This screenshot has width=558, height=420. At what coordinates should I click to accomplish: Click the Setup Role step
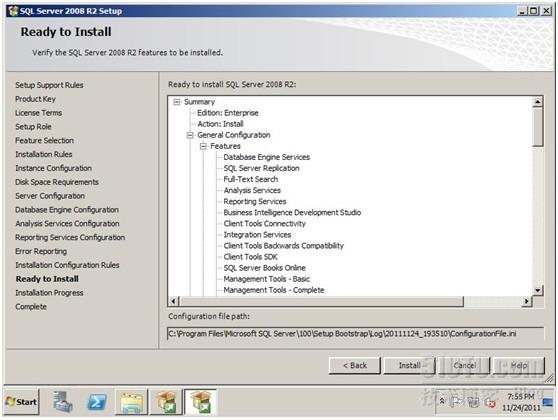pyautogui.click(x=33, y=127)
